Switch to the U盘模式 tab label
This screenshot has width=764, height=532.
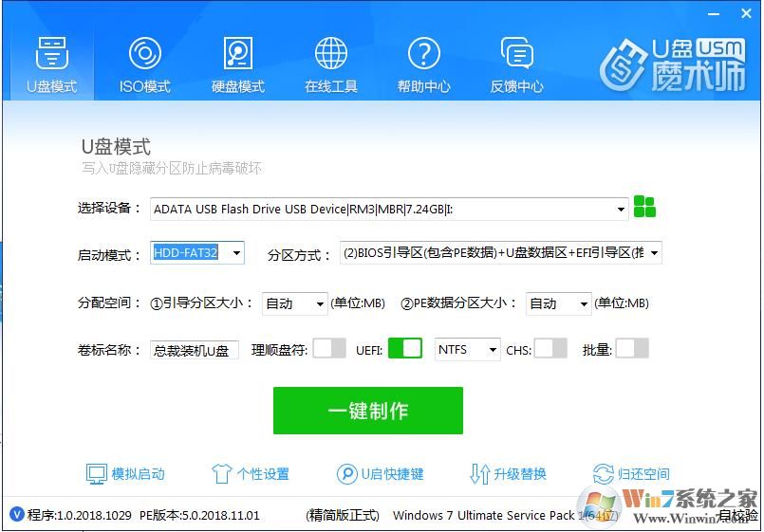[x=51, y=86]
